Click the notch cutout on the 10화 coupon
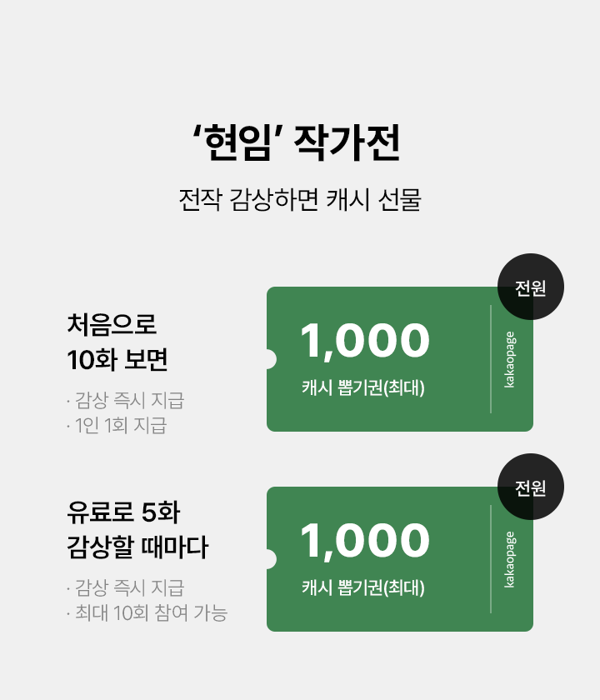600x700 pixels. (x=268, y=359)
